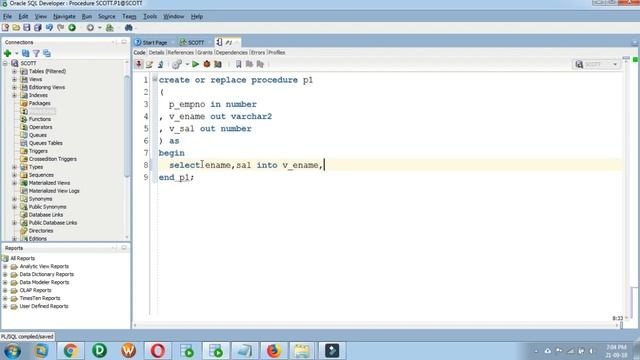Open the SCOTT connection dropdown at top right
This screenshot has width=640, height=360.
tap(597, 64)
